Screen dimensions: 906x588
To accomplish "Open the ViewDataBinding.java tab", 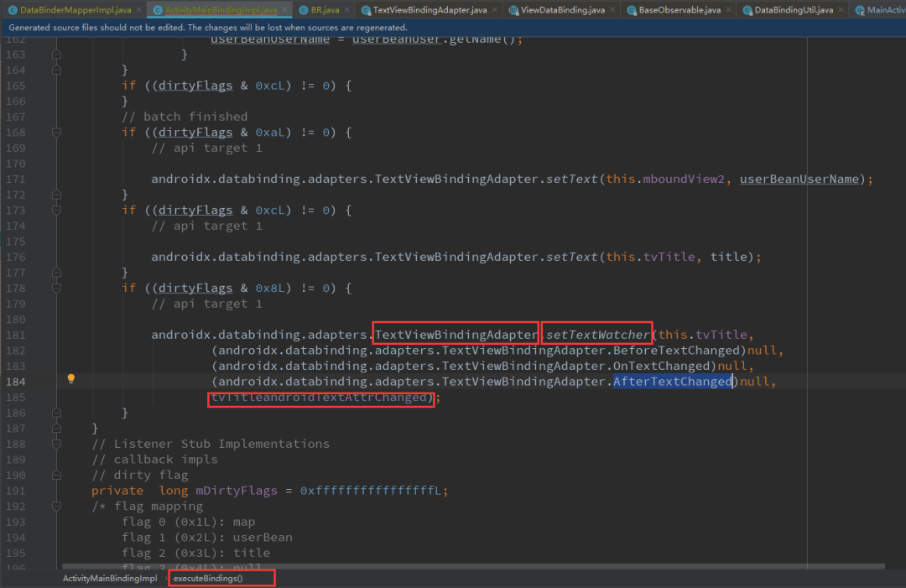I will tap(563, 10).
